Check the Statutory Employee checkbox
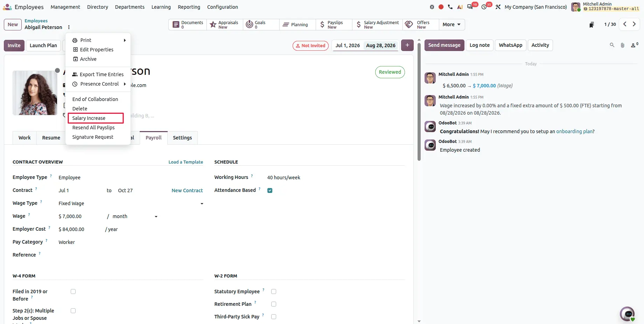 (x=274, y=291)
